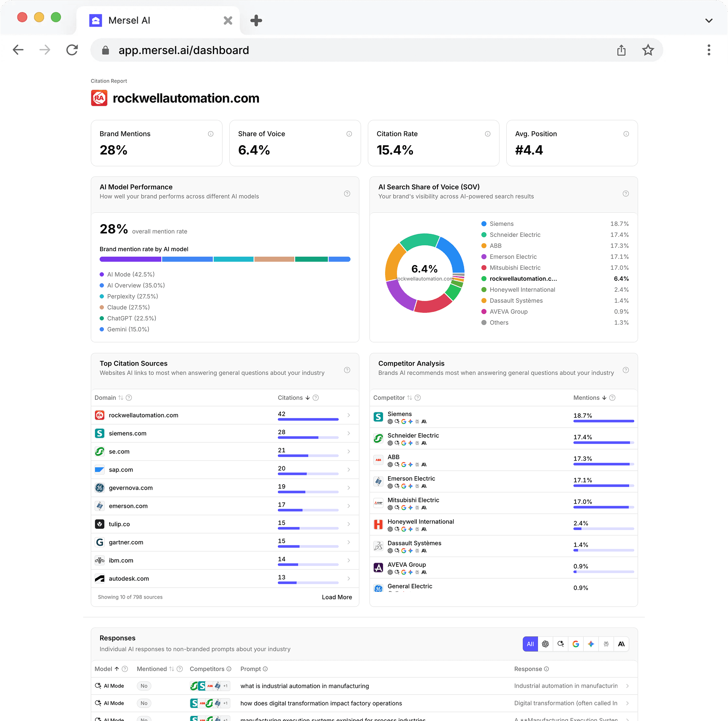Click the Competitor column help icon
The width and height of the screenshot is (728, 721).
[x=417, y=398]
